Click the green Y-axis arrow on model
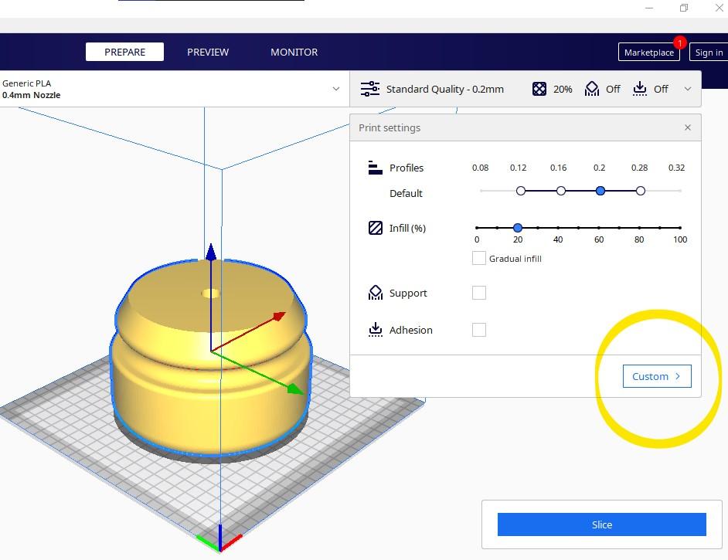This screenshot has height=560, width=728. pyautogui.click(x=294, y=389)
